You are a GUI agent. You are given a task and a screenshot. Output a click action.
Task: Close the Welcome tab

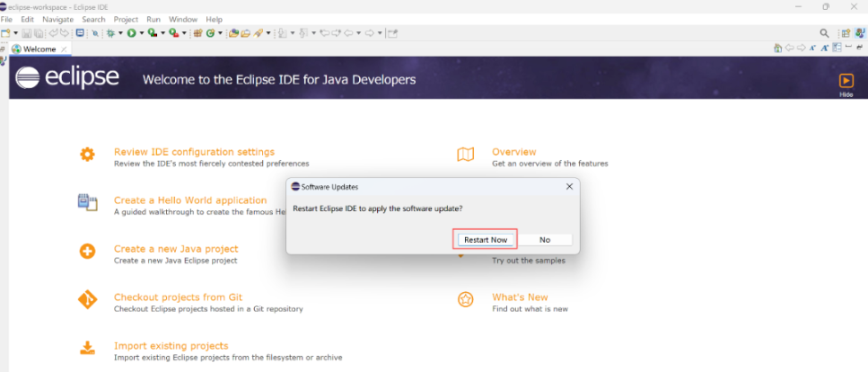click(64, 49)
